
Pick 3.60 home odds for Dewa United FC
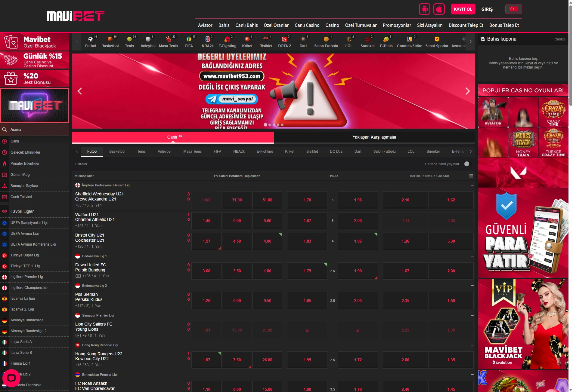(206, 271)
